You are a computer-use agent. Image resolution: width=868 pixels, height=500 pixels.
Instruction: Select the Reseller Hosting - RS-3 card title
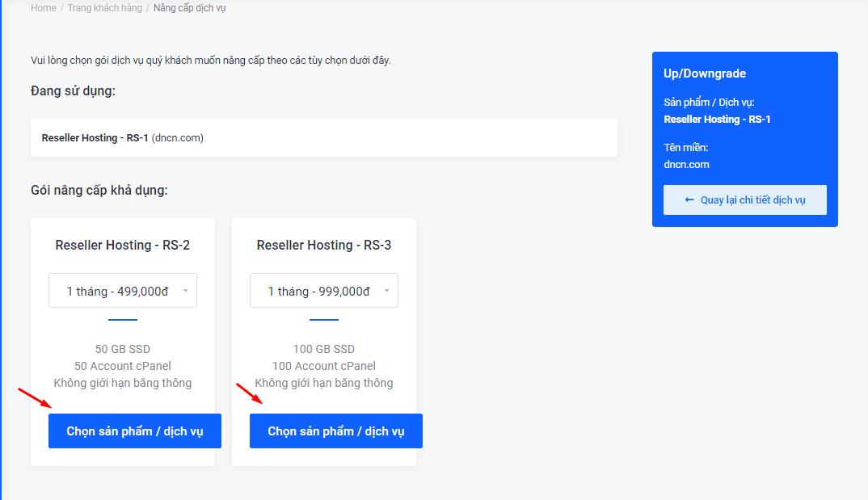[323, 245]
